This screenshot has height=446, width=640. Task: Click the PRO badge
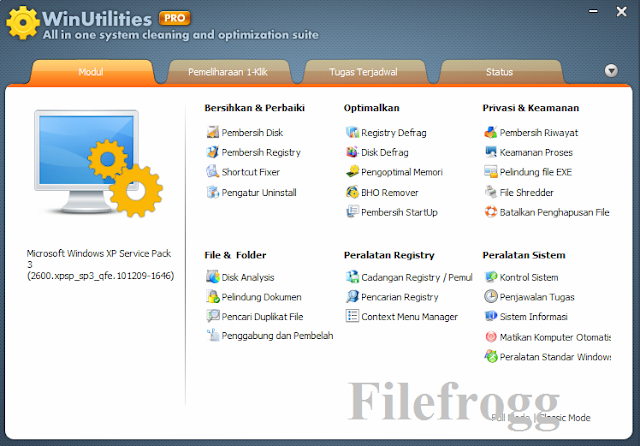[x=175, y=18]
